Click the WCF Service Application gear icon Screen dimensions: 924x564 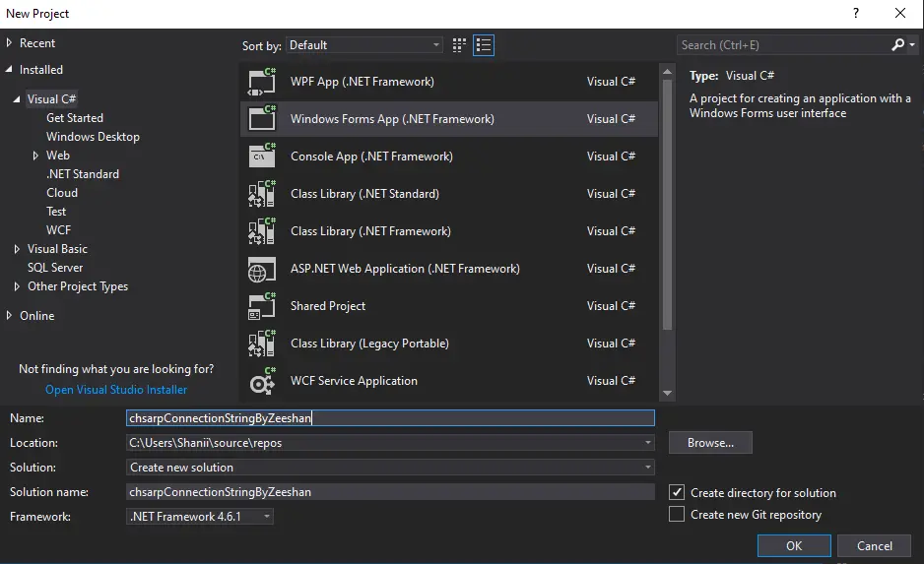(262, 381)
